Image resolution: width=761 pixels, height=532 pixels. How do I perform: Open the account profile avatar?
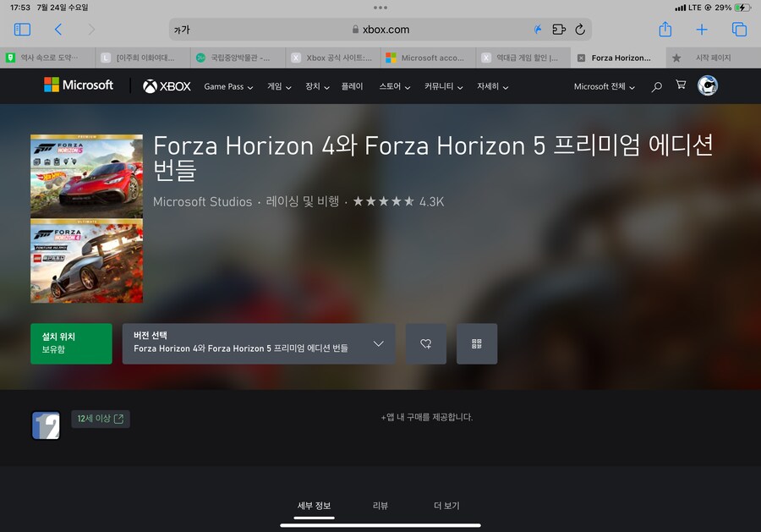[x=707, y=85]
